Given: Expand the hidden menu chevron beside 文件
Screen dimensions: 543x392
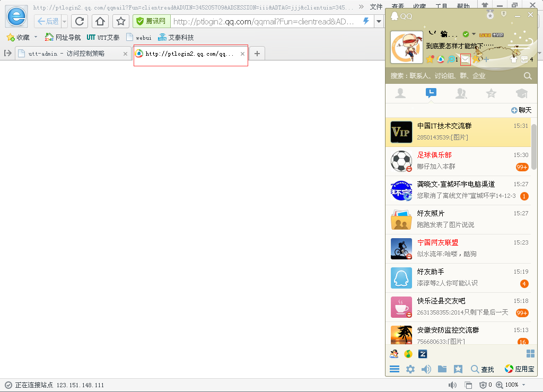Looking at the screenshot, I should [x=362, y=6].
